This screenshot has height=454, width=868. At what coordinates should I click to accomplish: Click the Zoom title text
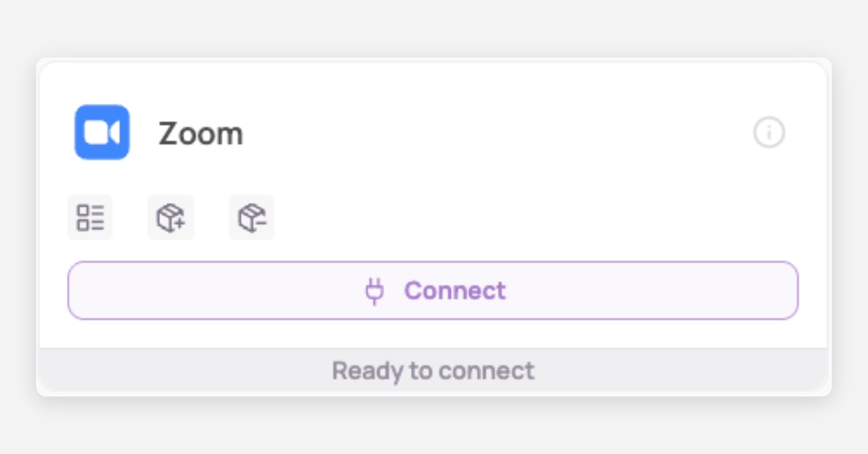pyautogui.click(x=201, y=134)
